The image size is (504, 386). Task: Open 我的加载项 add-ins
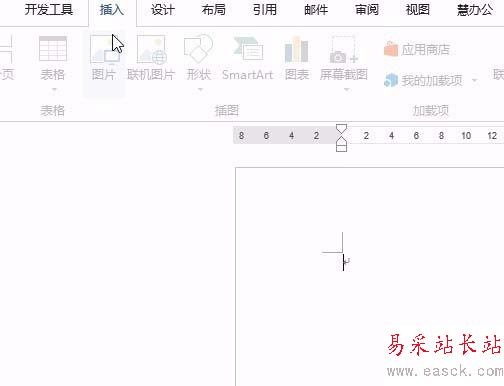coord(424,80)
